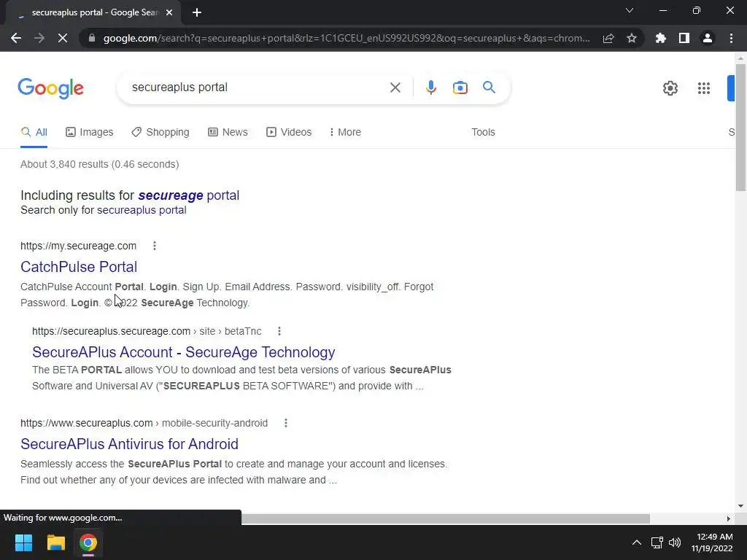Screen dimensions: 747x560
Task: Search by image with camera icon
Action: [x=460, y=87]
